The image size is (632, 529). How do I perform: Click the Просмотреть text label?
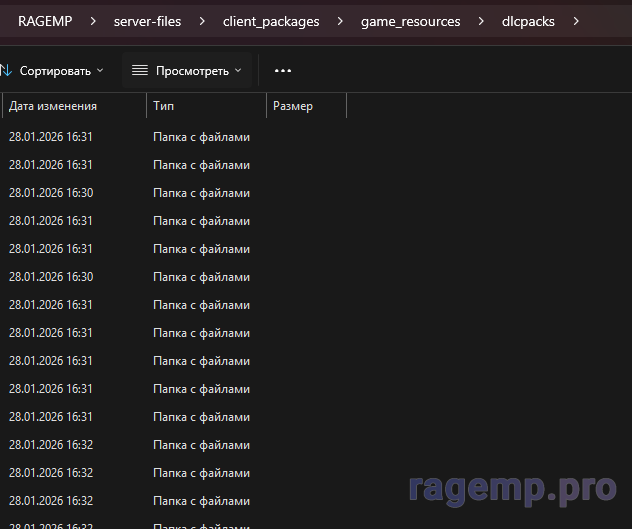click(192, 71)
